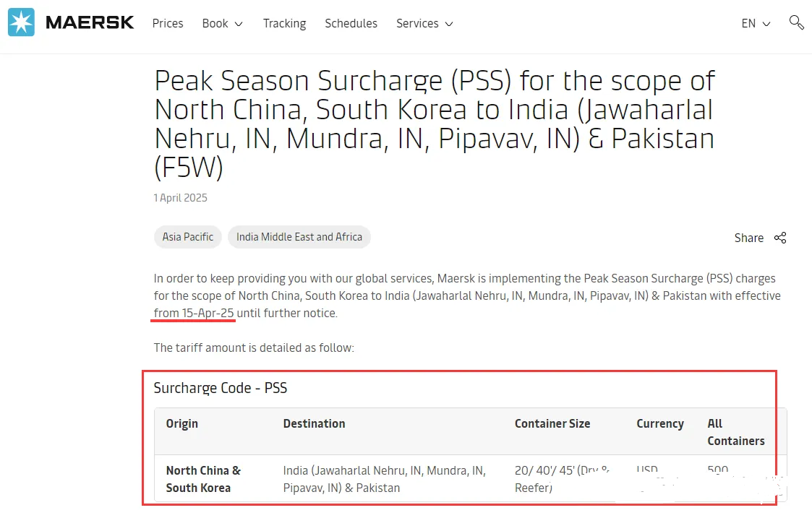Click the chevron arrow next to EN

pyautogui.click(x=766, y=24)
